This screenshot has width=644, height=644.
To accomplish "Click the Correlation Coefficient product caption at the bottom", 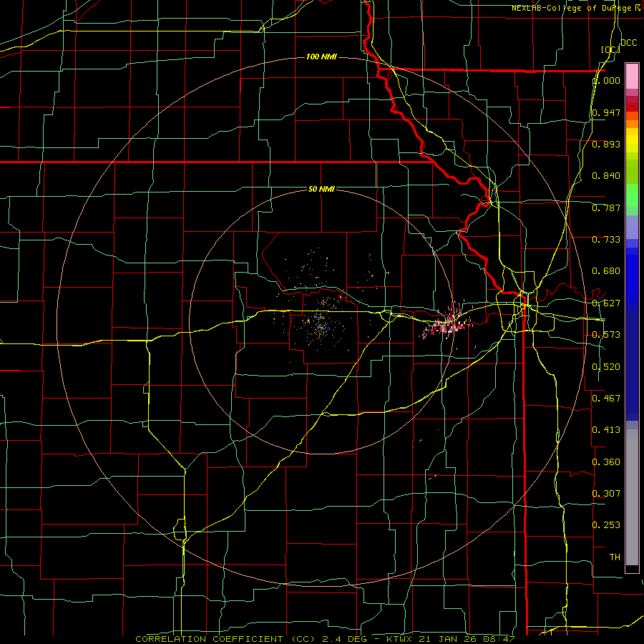I will pyautogui.click(x=325, y=639).
